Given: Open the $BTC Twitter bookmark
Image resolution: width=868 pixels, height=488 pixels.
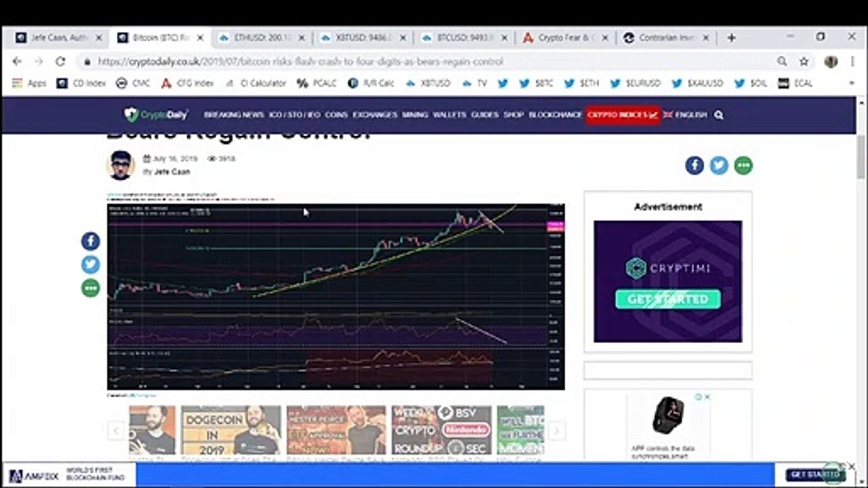Looking at the screenshot, I should [502, 83].
